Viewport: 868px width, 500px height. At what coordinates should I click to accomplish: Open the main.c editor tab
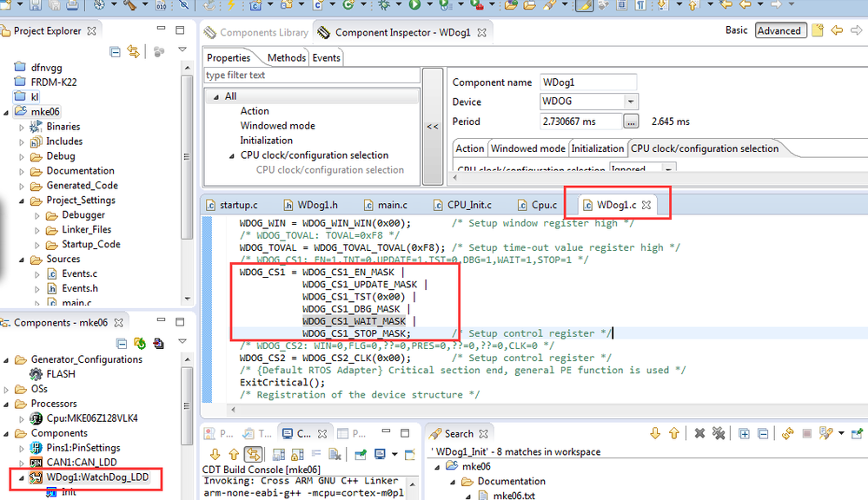coord(386,205)
